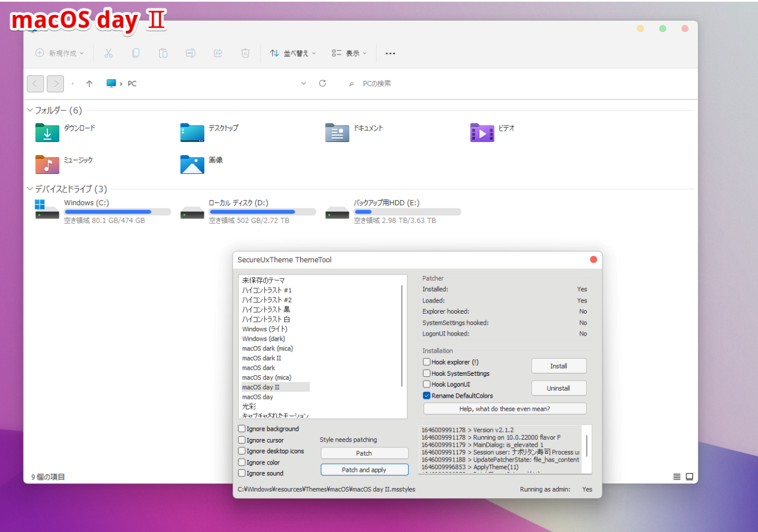Click the Install button

coord(558,366)
